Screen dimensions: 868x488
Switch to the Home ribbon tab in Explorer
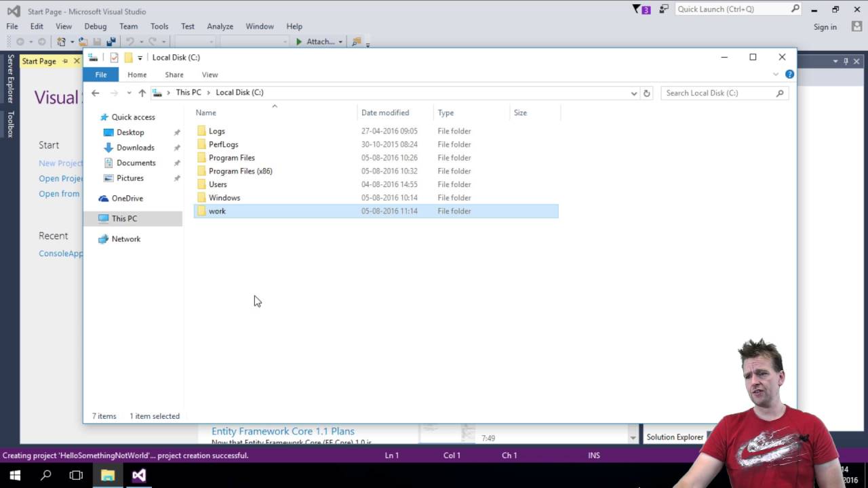(x=137, y=75)
